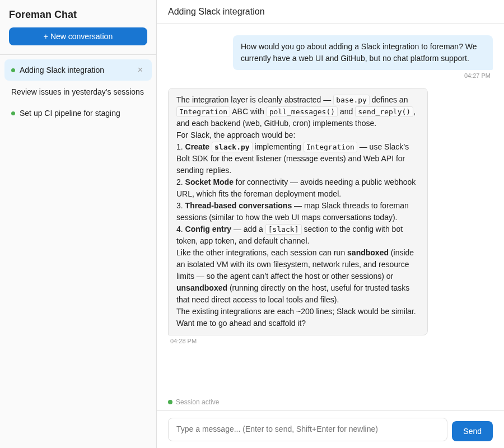The image size is (504, 448).
Task: Click the slack.py code reference in the reply
Action: tap(232, 147)
